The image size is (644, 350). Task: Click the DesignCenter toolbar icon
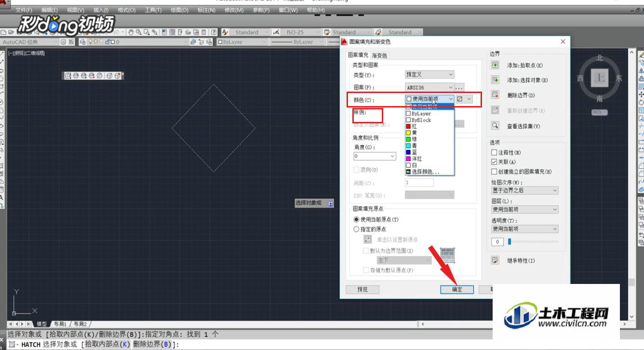point(172,32)
